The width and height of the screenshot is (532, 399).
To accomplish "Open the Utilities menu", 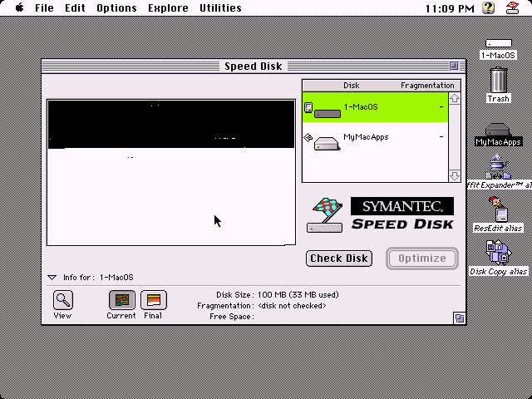I will (220, 7).
